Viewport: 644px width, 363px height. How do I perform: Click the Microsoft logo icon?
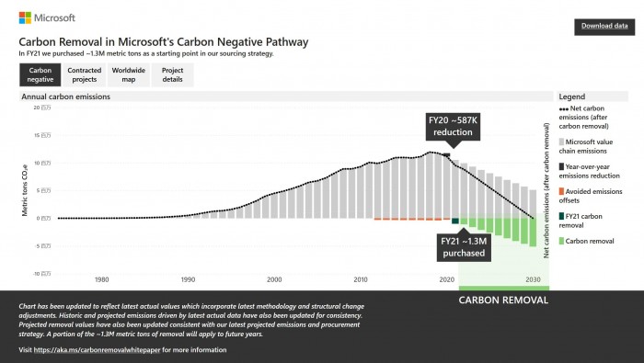(x=25, y=17)
